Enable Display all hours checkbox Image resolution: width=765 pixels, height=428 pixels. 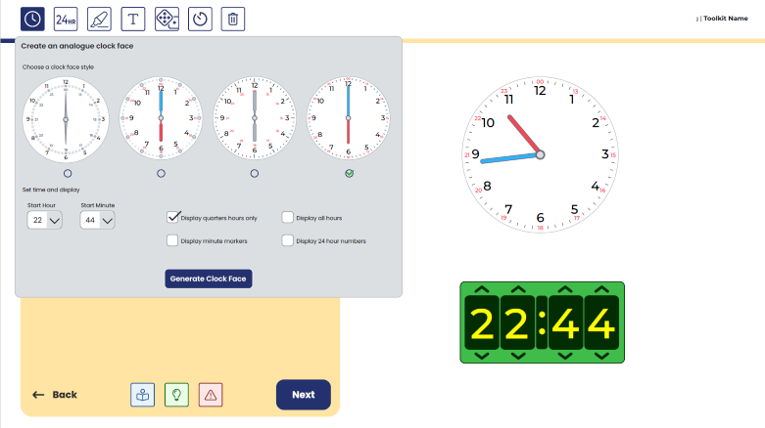287,217
